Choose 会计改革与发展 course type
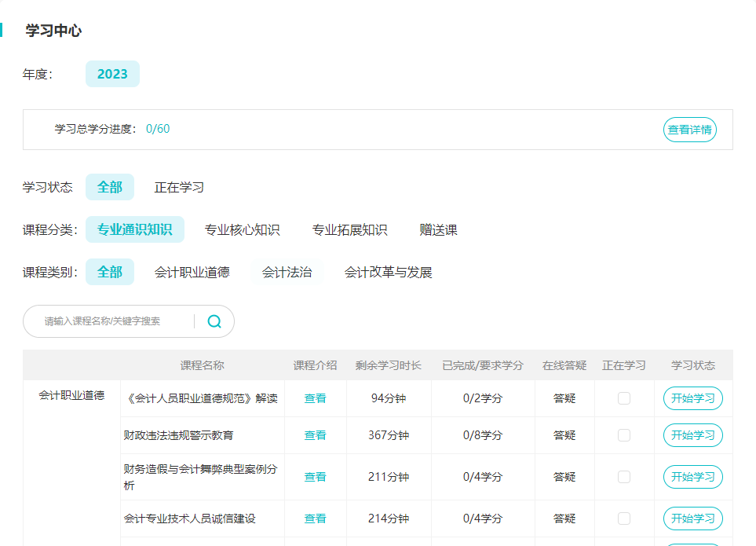The height and width of the screenshot is (546, 756). click(x=388, y=273)
